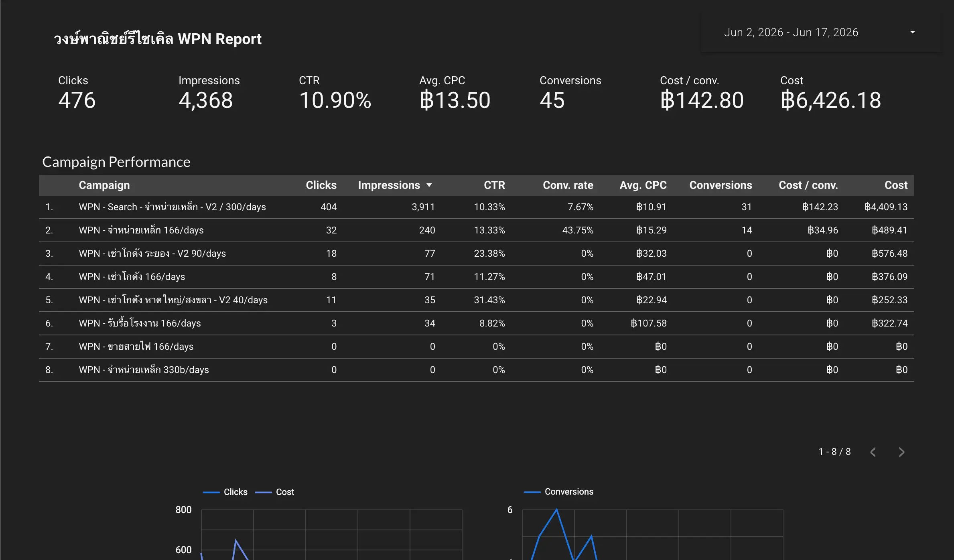This screenshot has width=954, height=560.
Task: Select campaign WPN - เช่าโกดัง หาดใหญ่/สงขลา - V2 40/days
Action: (x=173, y=300)
